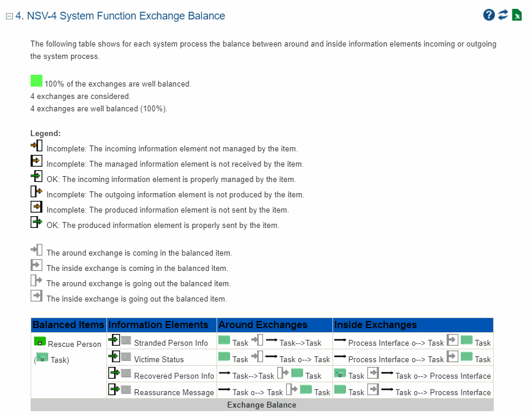
Task: Select the Rescue Person balanced item
Action: pyautogui.click(x=74, y=344)
